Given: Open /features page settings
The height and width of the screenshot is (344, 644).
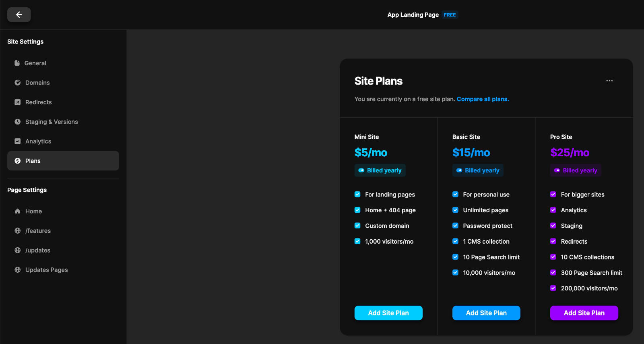Looking at the screenshot, I should pyautogui.click(x=63, y=231).
